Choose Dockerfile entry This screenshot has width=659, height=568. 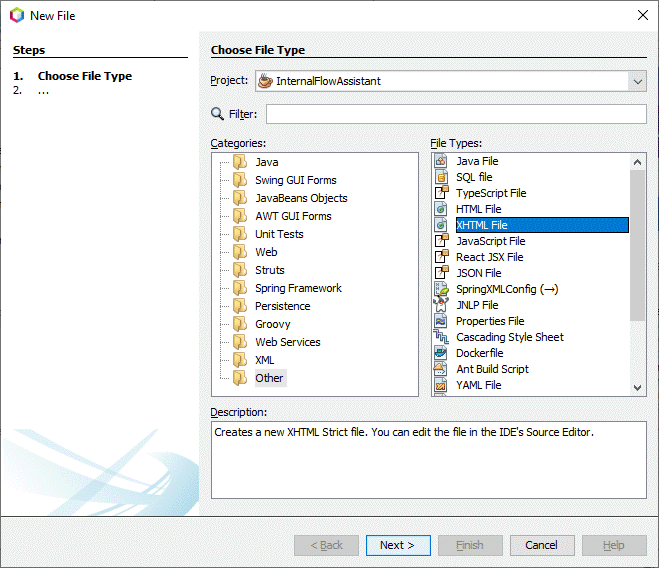480,353
